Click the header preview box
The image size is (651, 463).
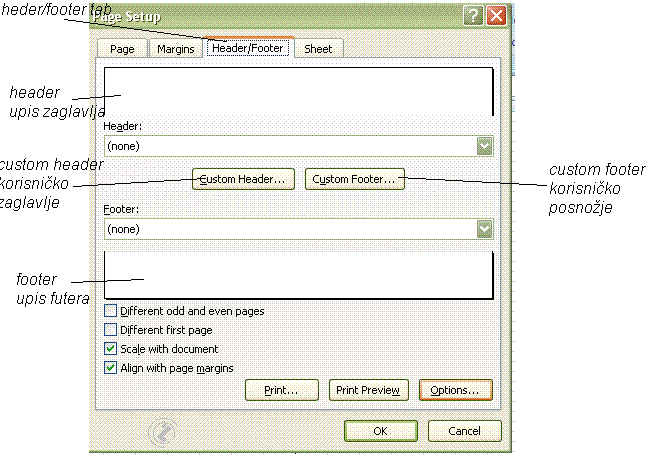[298, 93]
